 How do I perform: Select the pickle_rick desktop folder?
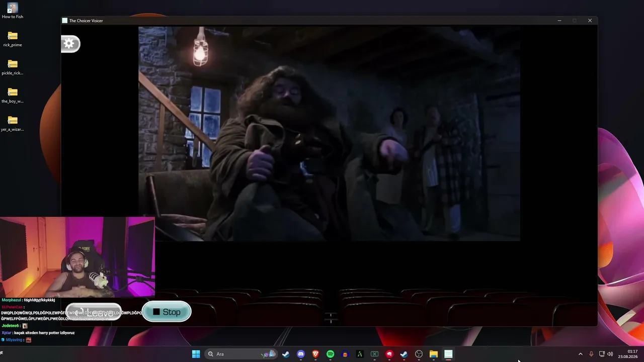[x=13, y=67]
